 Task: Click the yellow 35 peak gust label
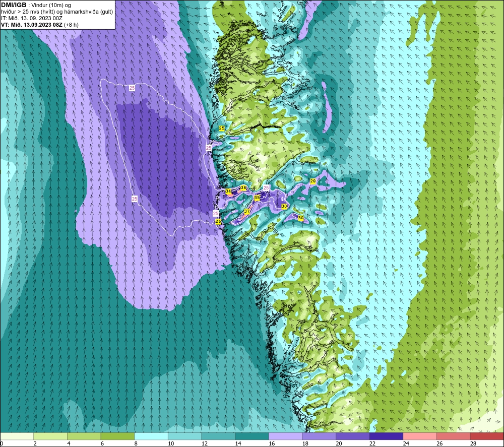coord(257,198)
